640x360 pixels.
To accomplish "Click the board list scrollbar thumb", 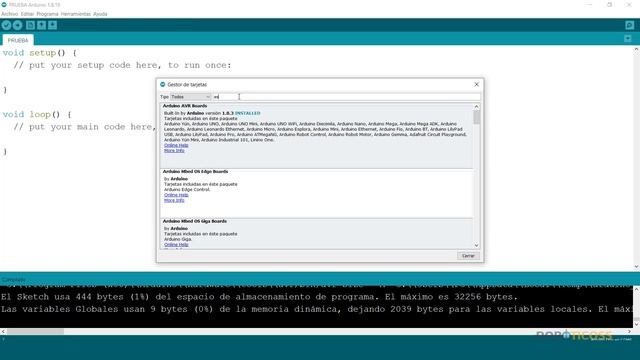I will click(x=476, y=117).
